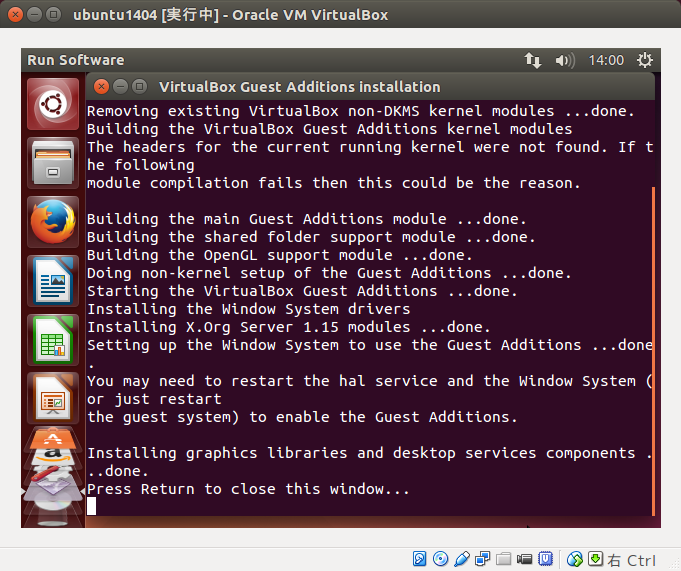The image size is (681, 571).
Task: Open the Amazon launcher icon
Action: (53, 456)
